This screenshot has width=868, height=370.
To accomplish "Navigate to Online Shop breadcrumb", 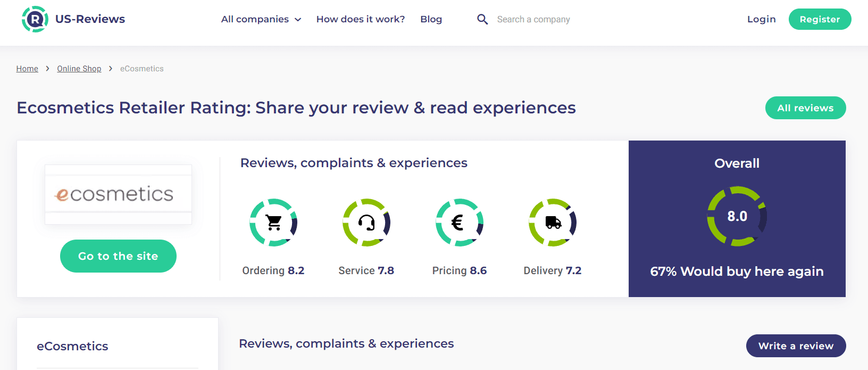I will point(79,69).
